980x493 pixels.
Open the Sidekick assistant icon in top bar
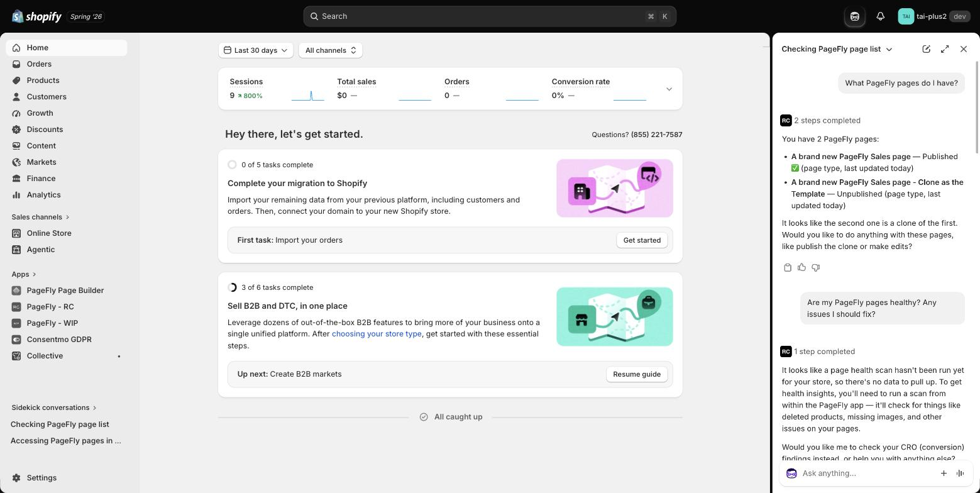tap(855, 16)
